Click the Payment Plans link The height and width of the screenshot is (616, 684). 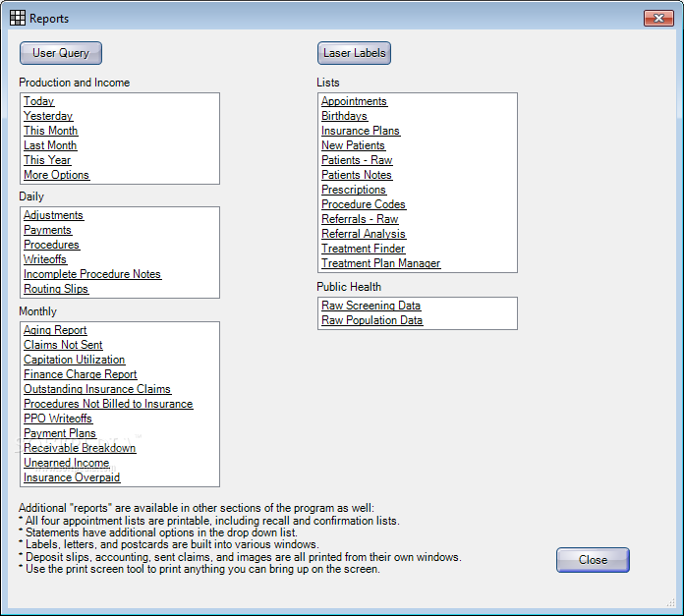click(60, 433)
